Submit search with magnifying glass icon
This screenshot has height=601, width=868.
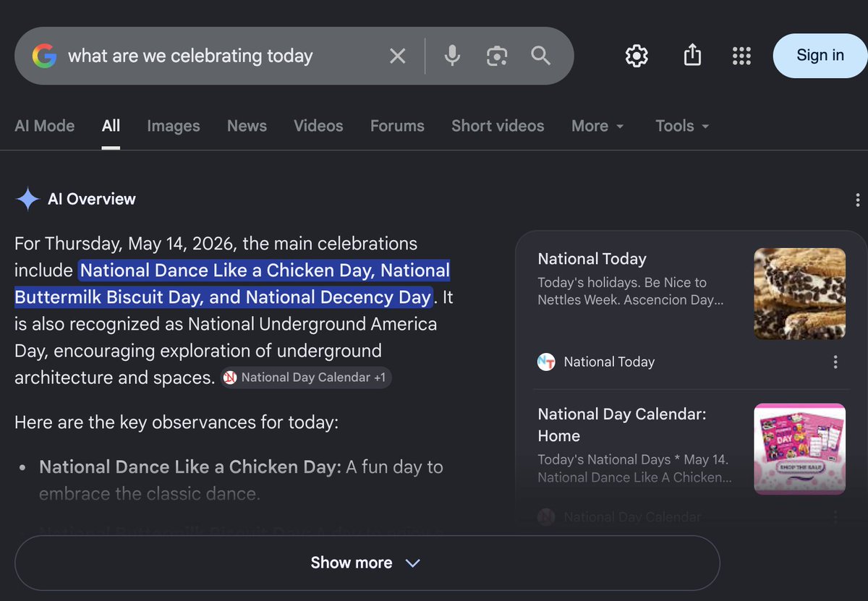(541, 56)
